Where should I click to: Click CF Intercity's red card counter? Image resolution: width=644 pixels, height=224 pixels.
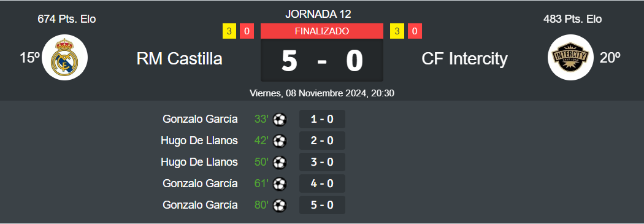click(415, 31)
